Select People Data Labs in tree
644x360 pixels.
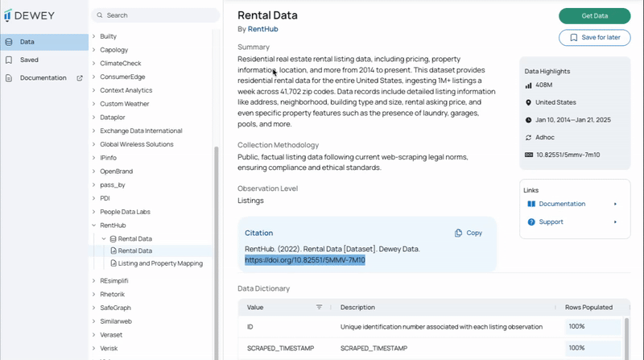coord(126,212)
